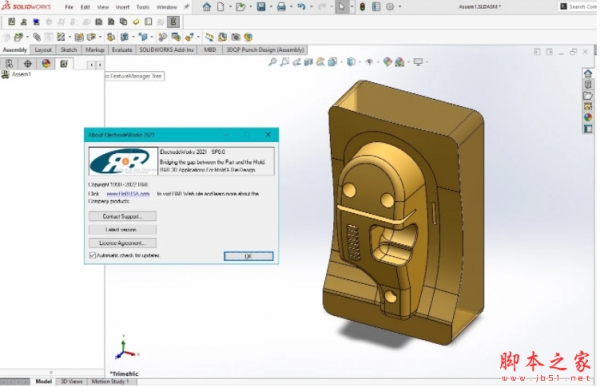Screen dimensions: 600x387
Task: Save the assembly with the floppy icon
Action: (261, 7)
